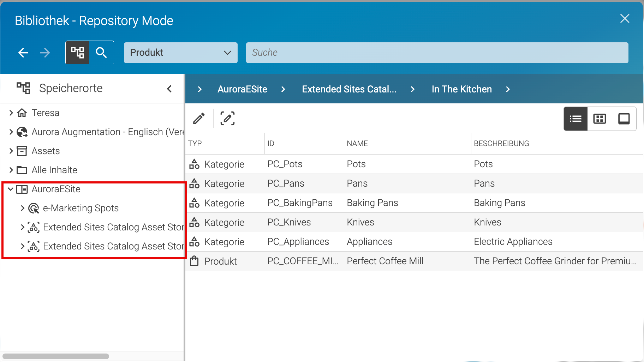
Task: Click the category icon in Knives row
Action: [x=194, y=222]
